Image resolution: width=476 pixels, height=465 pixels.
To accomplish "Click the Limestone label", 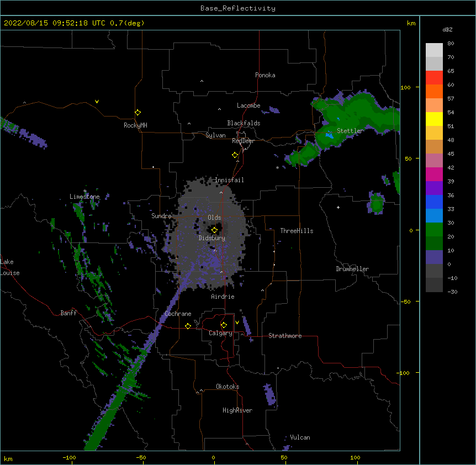I will (x=84, y=197).
